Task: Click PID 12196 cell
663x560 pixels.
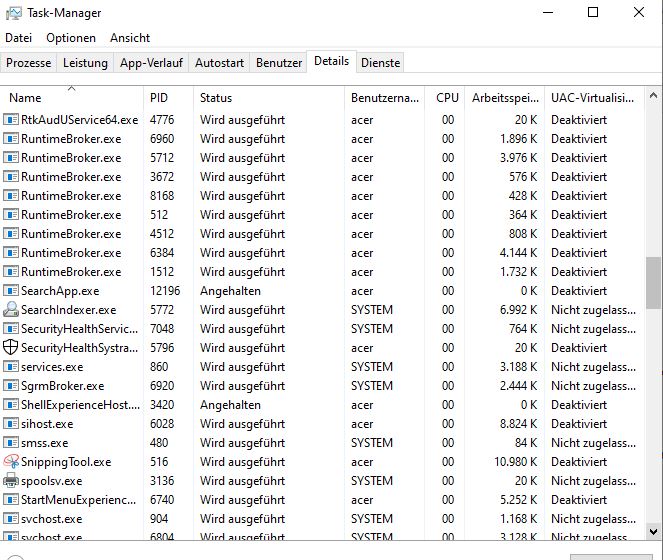Action: pyautogui.click(x=165, y=291)
